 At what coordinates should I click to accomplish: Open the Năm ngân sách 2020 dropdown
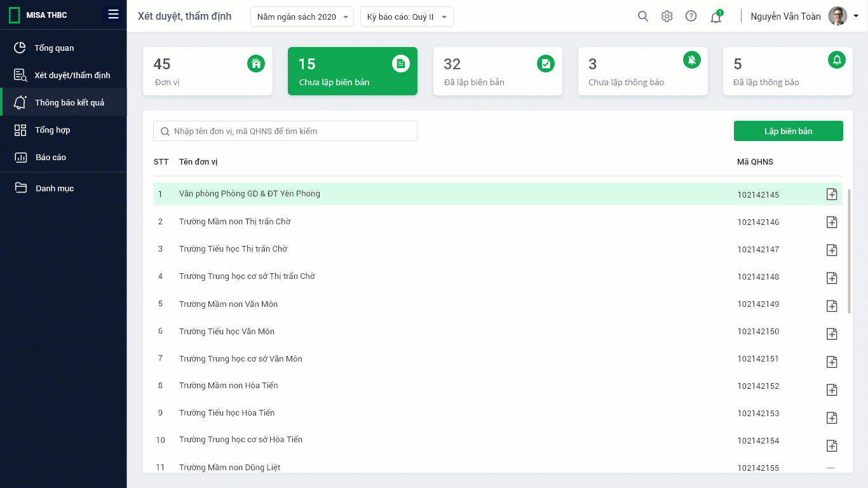tap(302, 17)
